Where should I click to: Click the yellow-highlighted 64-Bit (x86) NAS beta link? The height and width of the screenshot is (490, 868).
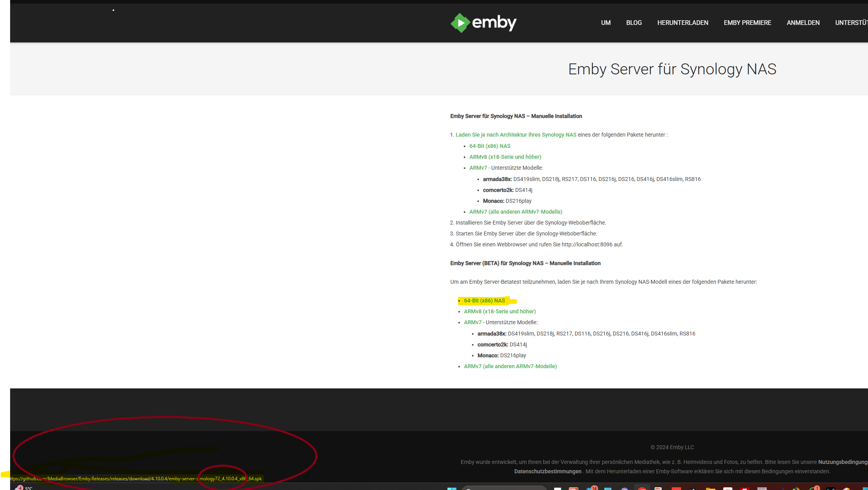click(484, 300)
